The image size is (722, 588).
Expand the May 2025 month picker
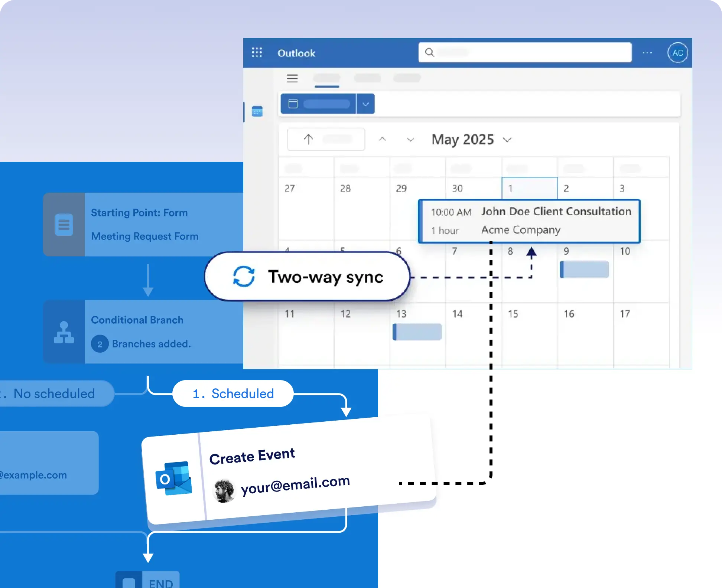coord(507,140)
